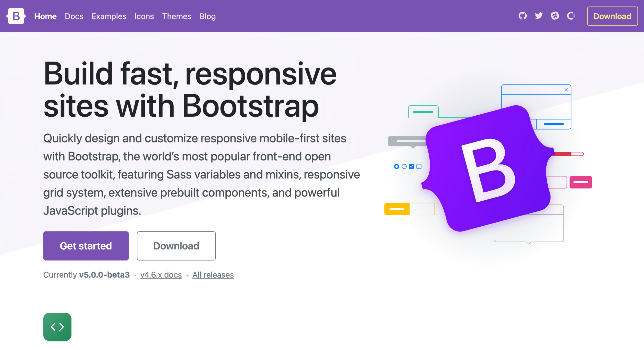Click the outlined Download button below the intro text
This screenshot has width=644, height=350.
click(x=176, y=246)
